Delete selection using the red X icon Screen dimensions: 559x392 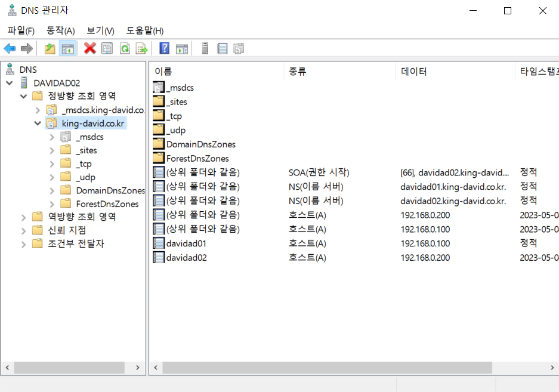point(90,48)
